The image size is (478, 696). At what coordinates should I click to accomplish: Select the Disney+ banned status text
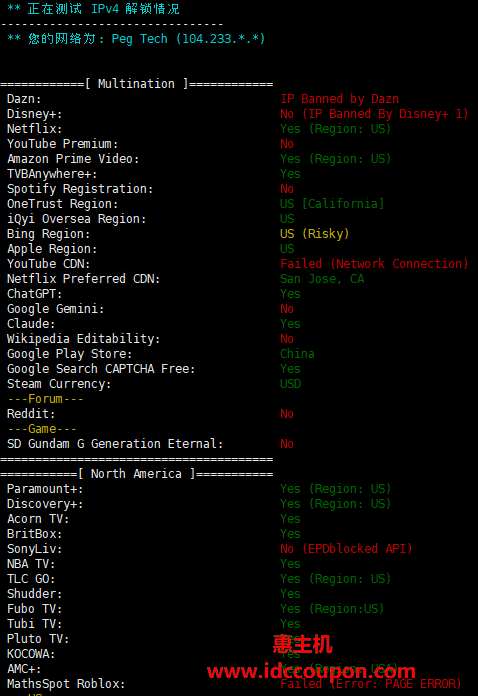click(x=374, y=114)
